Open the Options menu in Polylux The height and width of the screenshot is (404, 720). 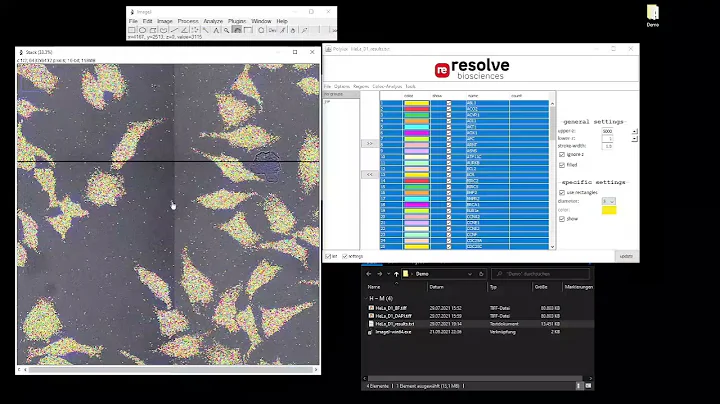point(342,86)
